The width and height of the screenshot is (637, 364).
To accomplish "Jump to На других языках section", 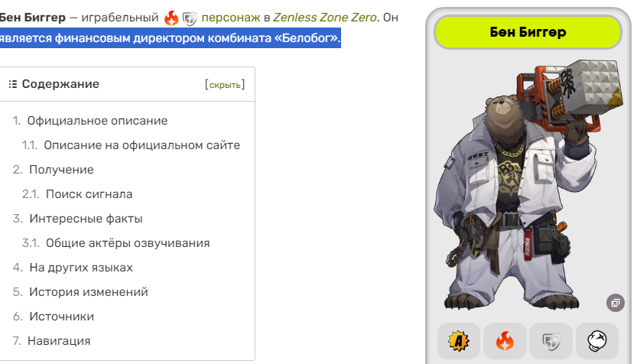I will point(81,268).
